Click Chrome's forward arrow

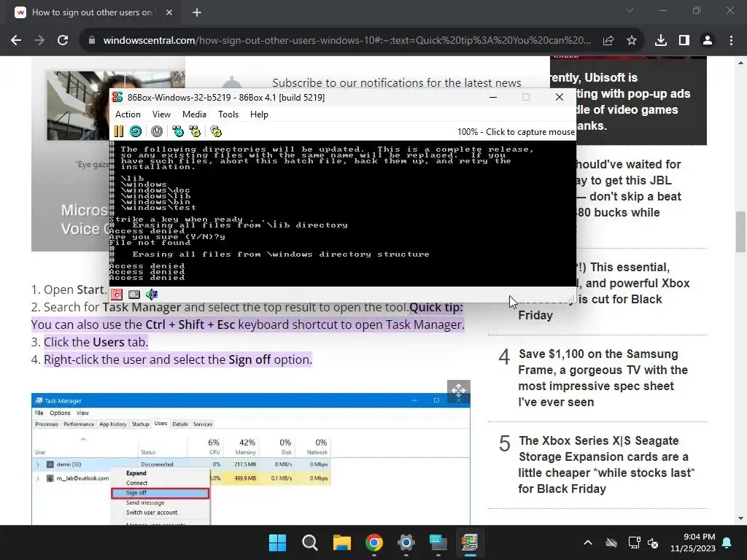(39, 41)
